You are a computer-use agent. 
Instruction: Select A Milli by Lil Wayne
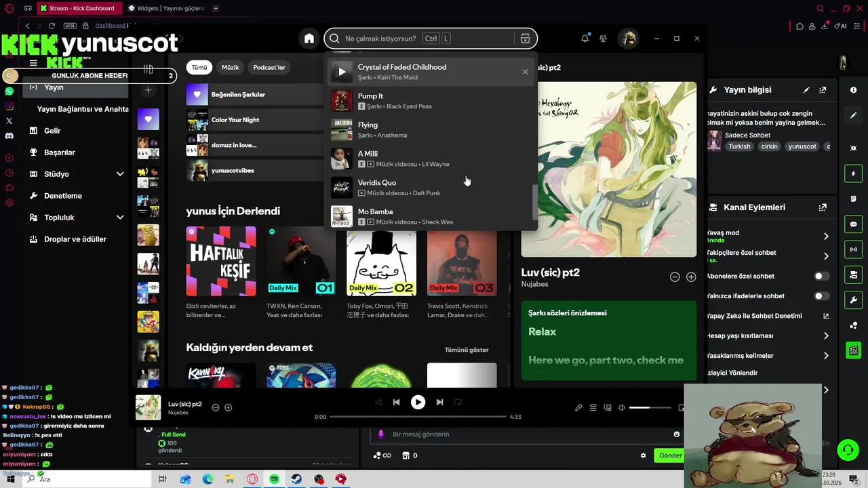pyautogui.click(x=431, y=159)
